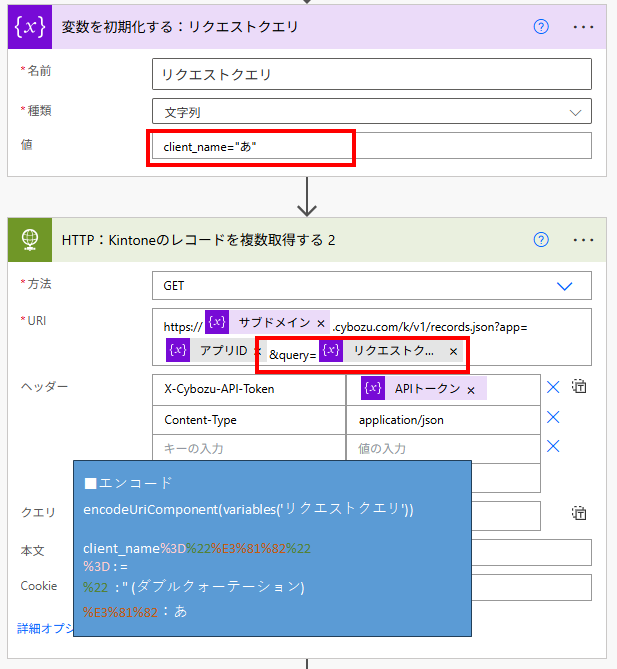617x669 pixels.
Task: Click the 値 field with client_name
Action: pos(372,146)
